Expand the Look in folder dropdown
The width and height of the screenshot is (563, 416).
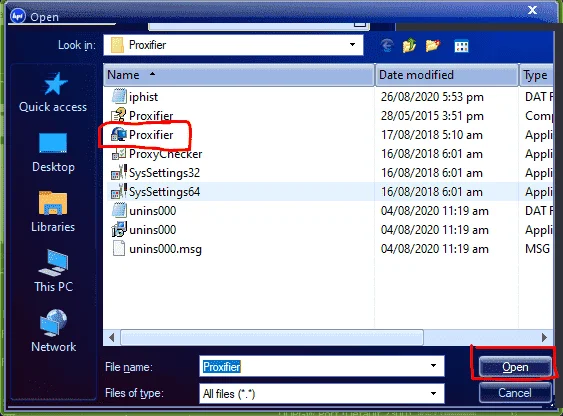point(352,45)
